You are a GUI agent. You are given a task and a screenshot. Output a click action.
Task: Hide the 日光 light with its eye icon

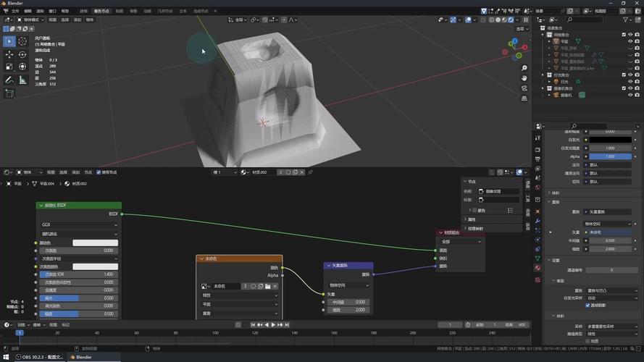[x=630, y=82]
